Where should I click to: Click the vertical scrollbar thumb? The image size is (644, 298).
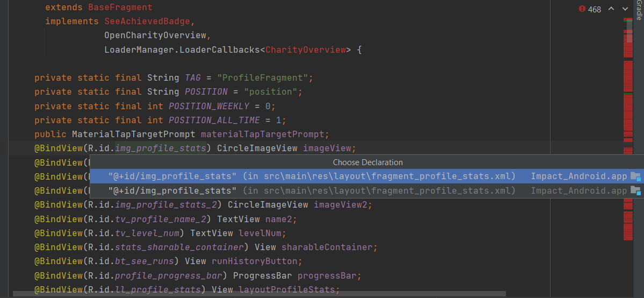coord(629,31)
